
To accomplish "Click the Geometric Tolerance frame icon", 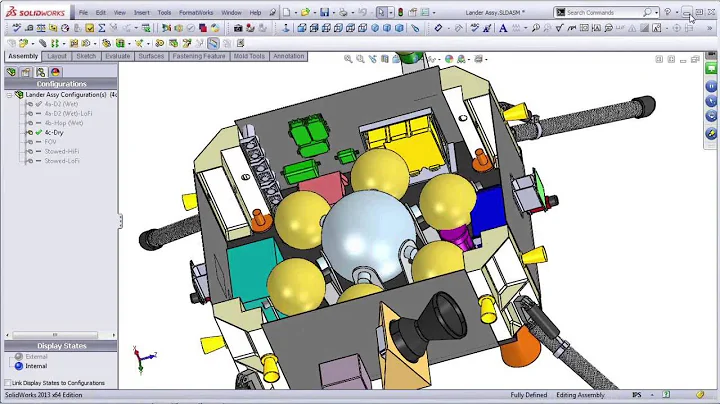I will tap(584, 28).
